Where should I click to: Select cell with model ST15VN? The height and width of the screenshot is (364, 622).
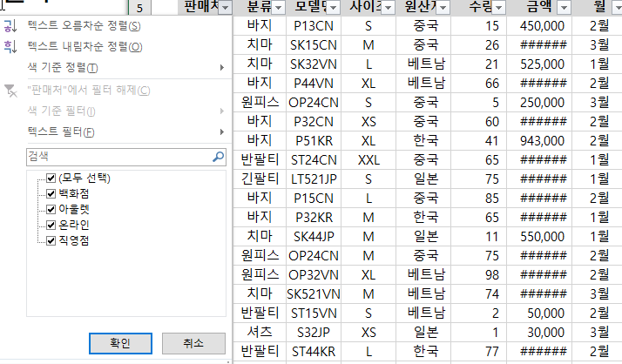click(314, 313)
